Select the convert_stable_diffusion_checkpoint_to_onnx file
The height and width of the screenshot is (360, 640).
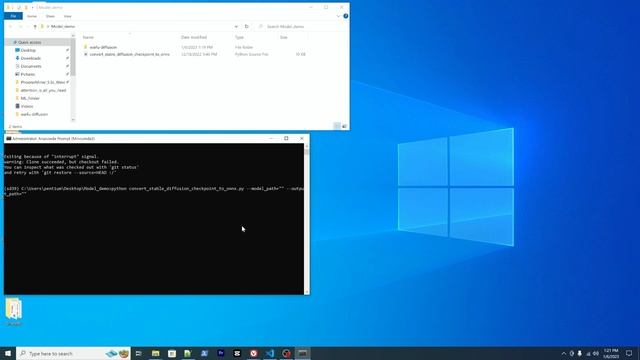129,54
